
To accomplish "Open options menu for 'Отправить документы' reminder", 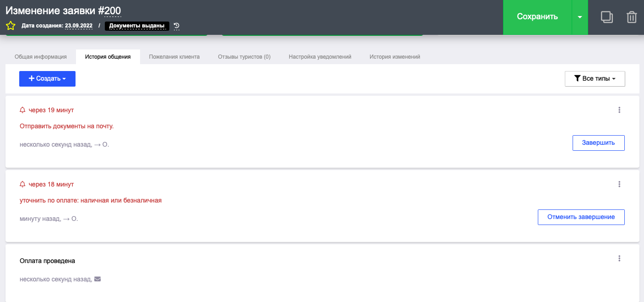I will click(619, 110).
